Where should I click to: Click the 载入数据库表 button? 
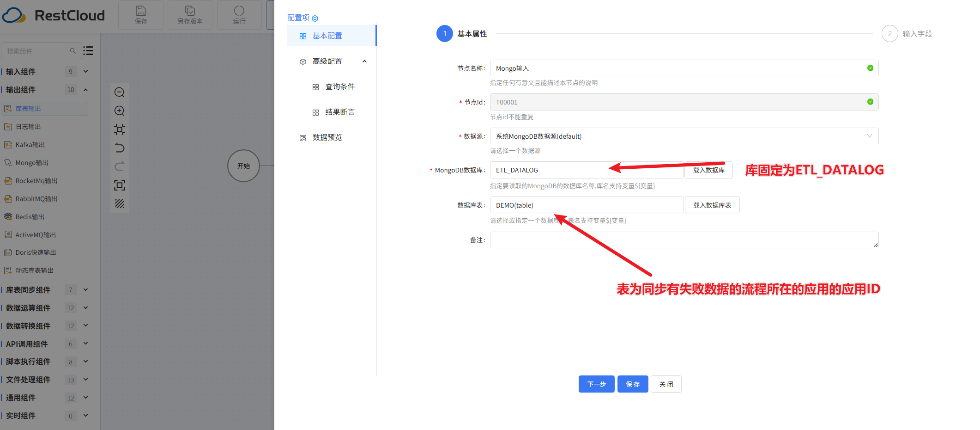coord(712,205)
